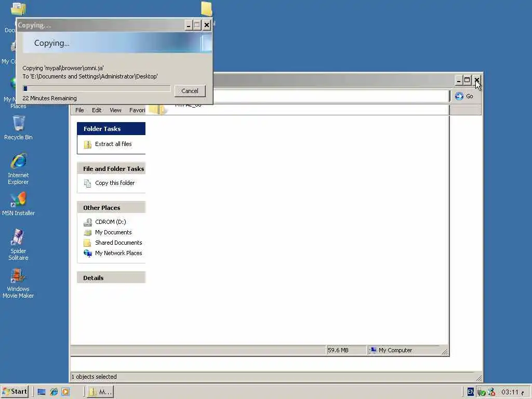Open CDROM (D:) from Other Places

pyautogui.click(x=111, y=222)
